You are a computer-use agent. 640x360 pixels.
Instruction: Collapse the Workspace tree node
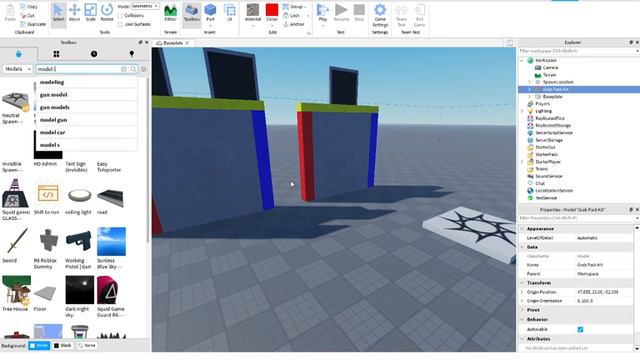522,60
